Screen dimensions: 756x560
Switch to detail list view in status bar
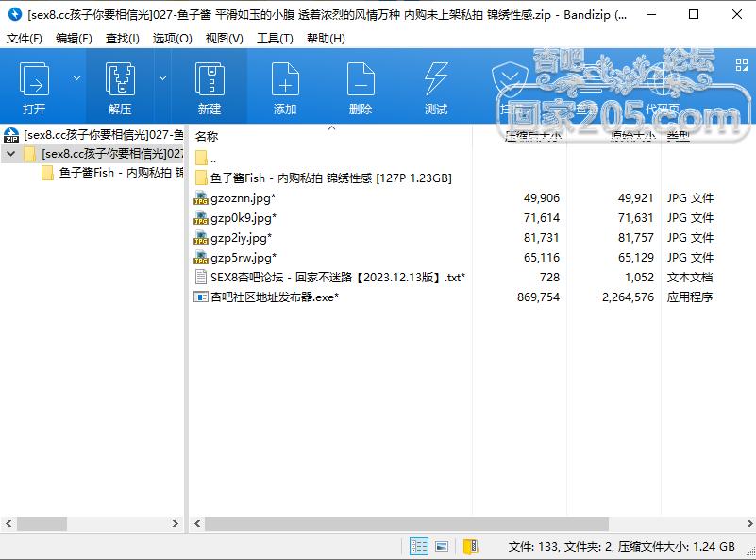pyautogui.click(x=419, y=546)
